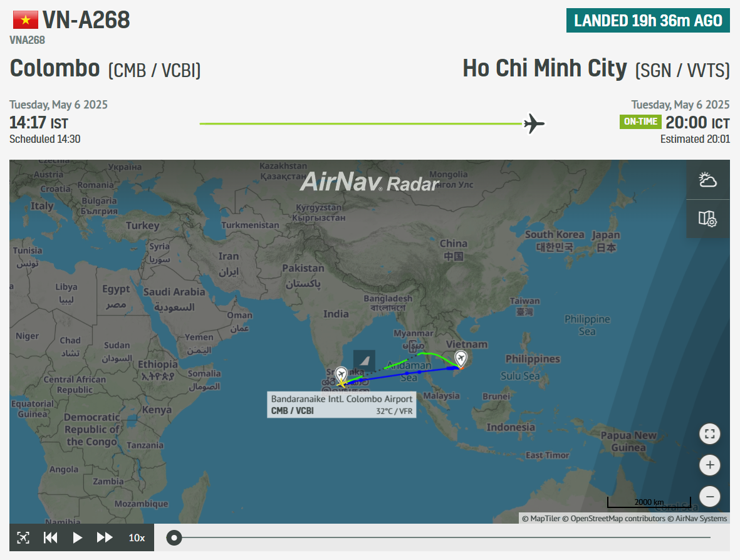Click the AirNav Systems attribution

point(697,519)
